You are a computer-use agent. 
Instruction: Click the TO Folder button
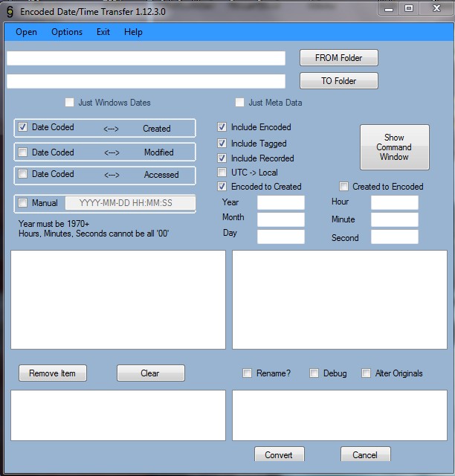[339, 81]
